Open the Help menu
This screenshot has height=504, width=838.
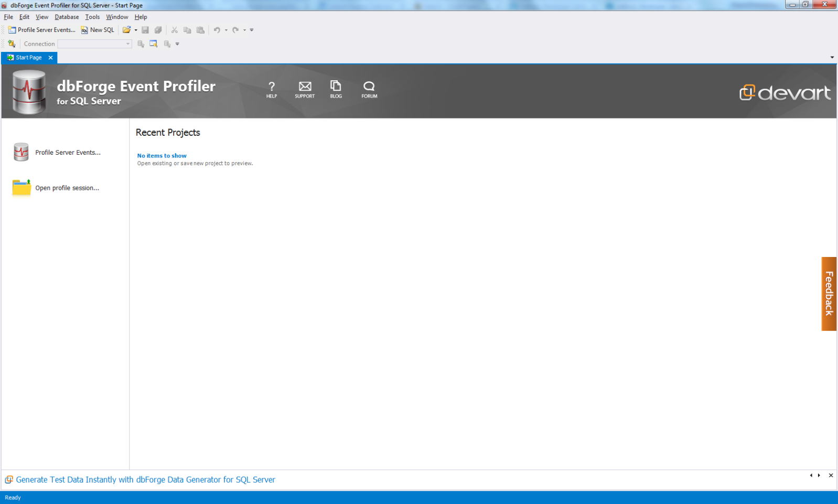[141, 17]
